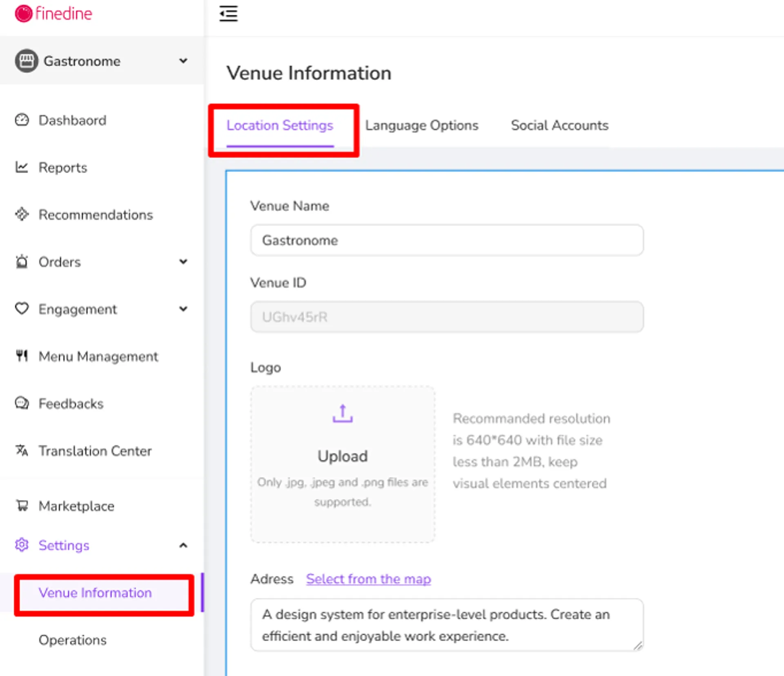Click the Recommendations icon

click(22, 214)
